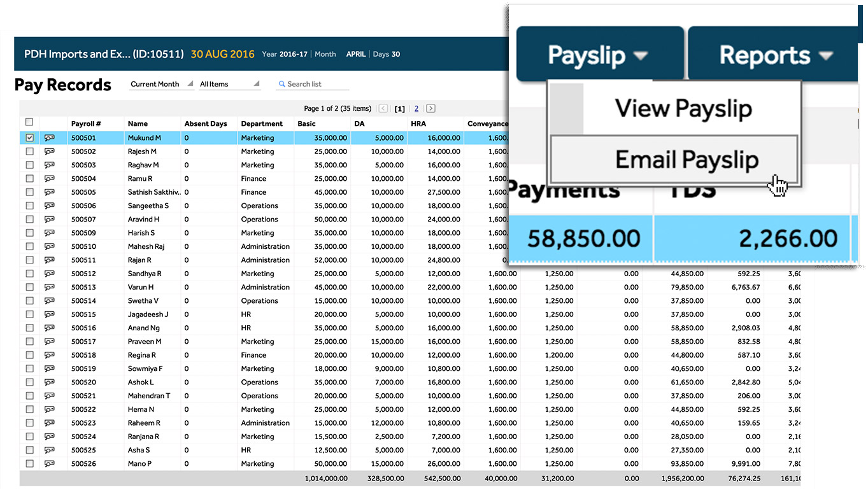
Task: Click the APRIL month value in header
Action: click(356, 54)
